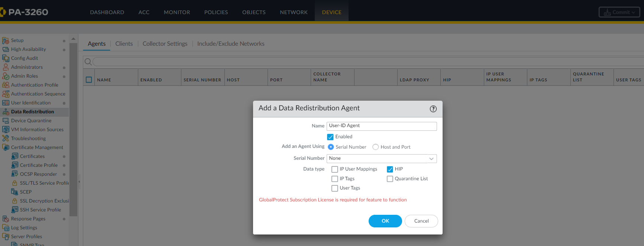Check the Quarantine List data type

tap(390, 179)
